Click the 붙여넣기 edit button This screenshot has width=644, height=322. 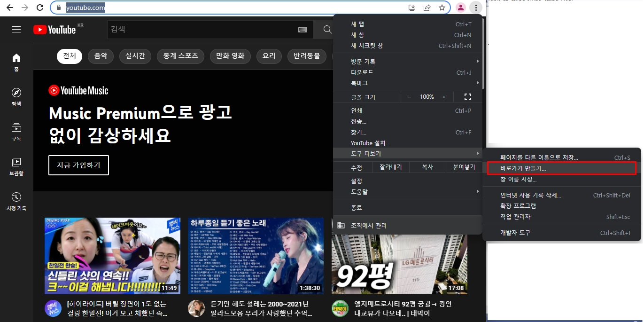click(x=464, y=167)
